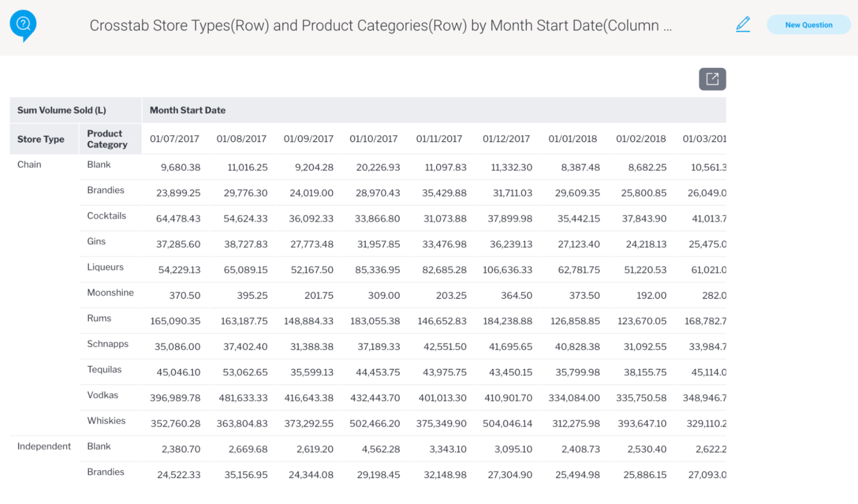Click the 01/07/2017 column header
The height and width of the screenshot is (504, 858).
[175, 139]
